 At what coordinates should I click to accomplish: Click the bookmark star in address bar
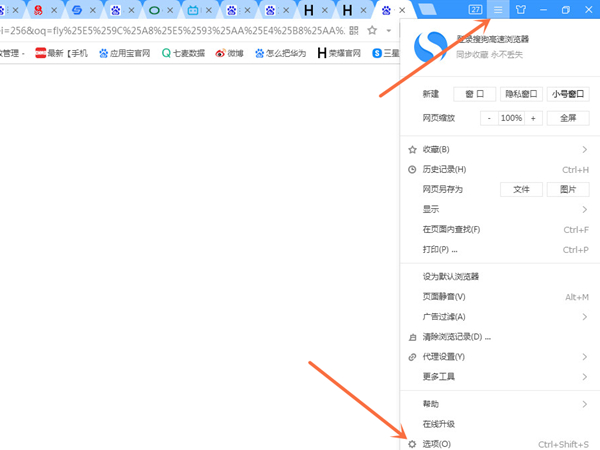373,31
